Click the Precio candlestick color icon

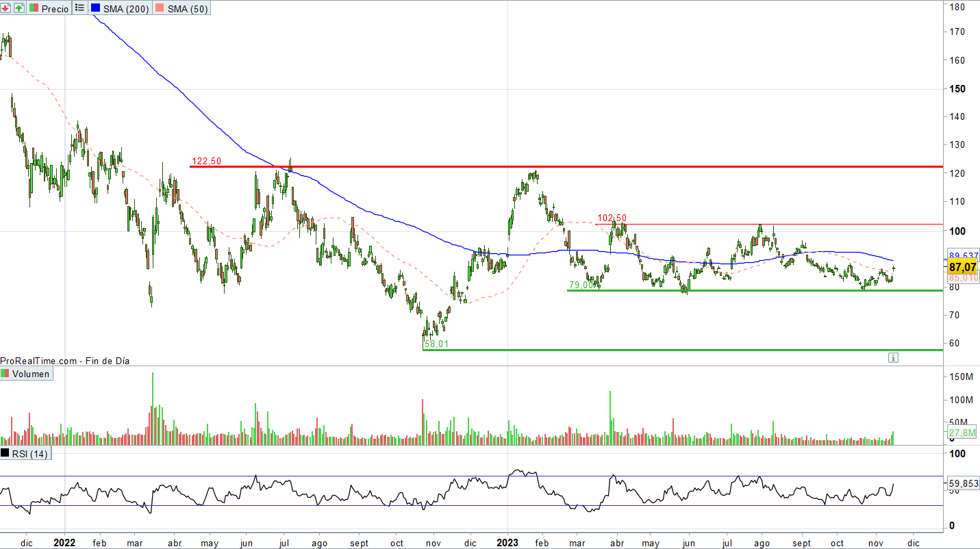pos(34,8)
